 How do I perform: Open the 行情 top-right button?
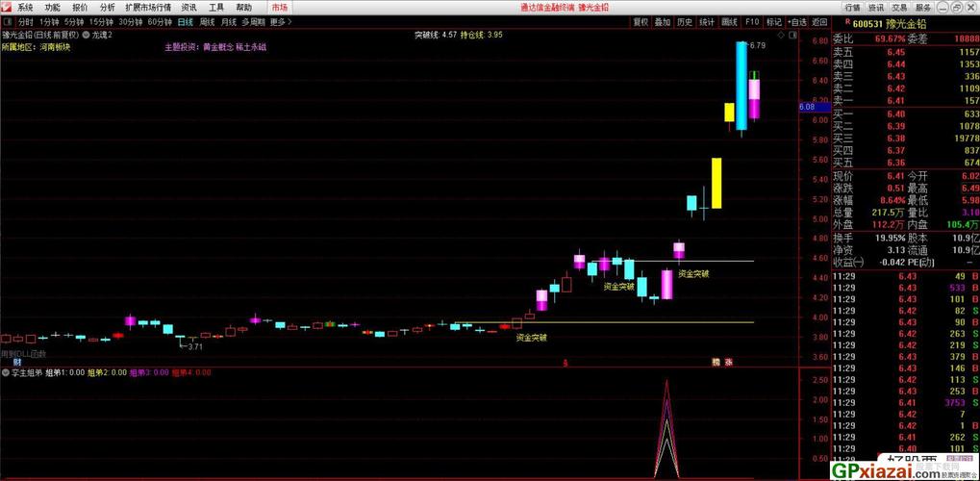pos(852,8)
